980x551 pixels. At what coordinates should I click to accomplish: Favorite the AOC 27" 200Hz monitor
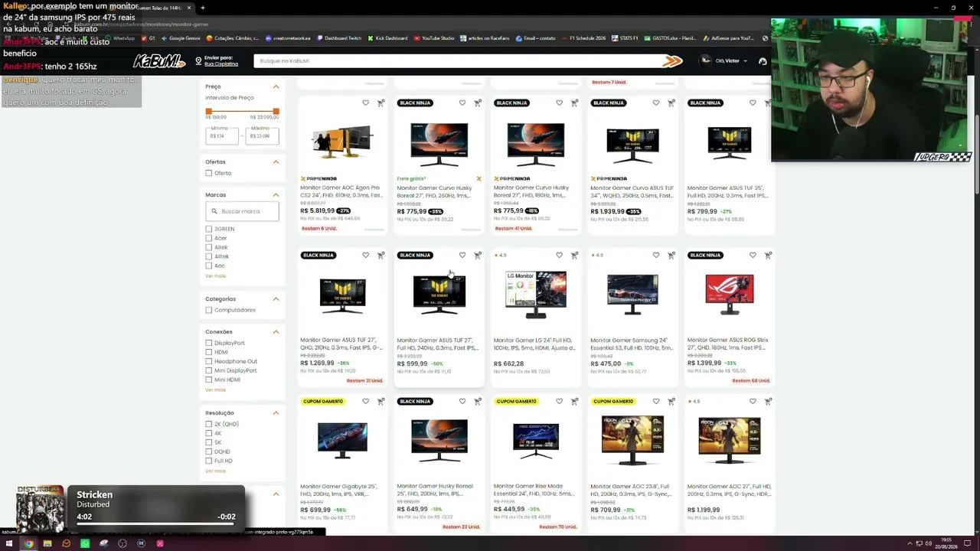point(753,401)
